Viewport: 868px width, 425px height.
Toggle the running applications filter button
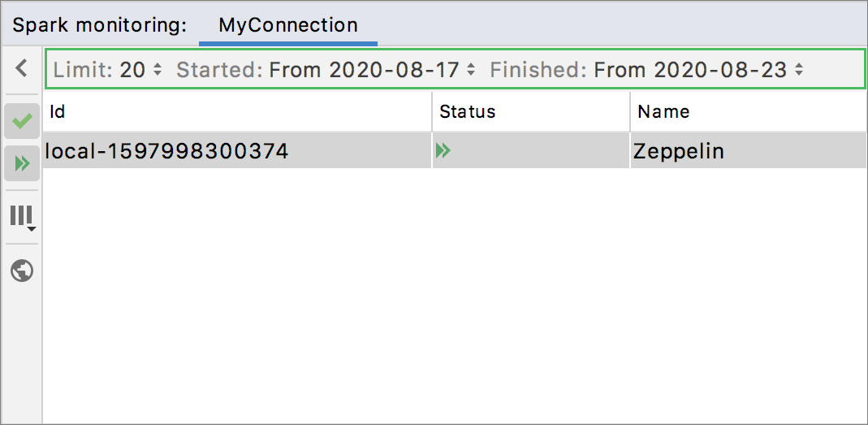22,163
